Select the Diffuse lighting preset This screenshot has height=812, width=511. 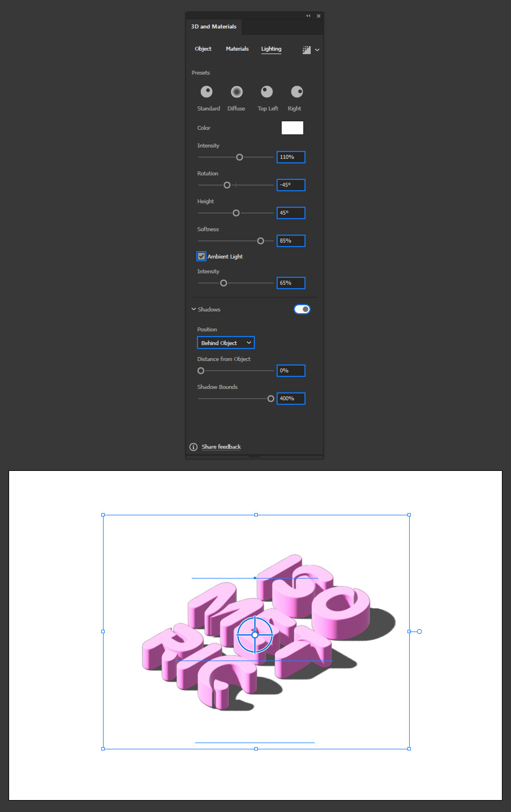tap(237, 92)
